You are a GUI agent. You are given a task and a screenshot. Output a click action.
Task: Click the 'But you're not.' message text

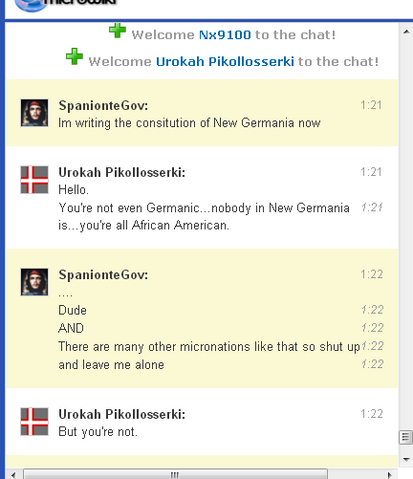98,432
